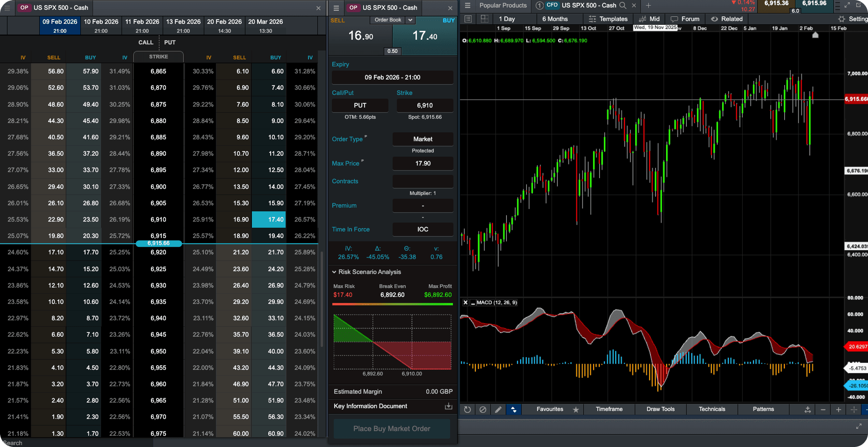The width and height of the screenshot is (868, 447).
Task: Collapse the Risk Scenario Analysis section
Action: point(334,272)
